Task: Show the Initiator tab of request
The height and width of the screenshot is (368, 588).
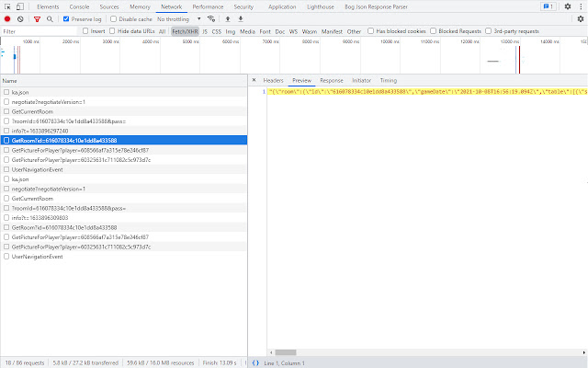Action: coord(361,80)
